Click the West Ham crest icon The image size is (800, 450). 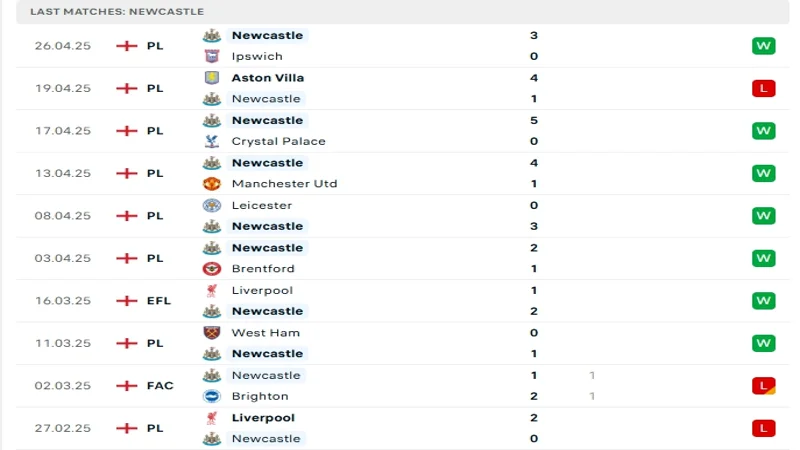pos(211,333)
